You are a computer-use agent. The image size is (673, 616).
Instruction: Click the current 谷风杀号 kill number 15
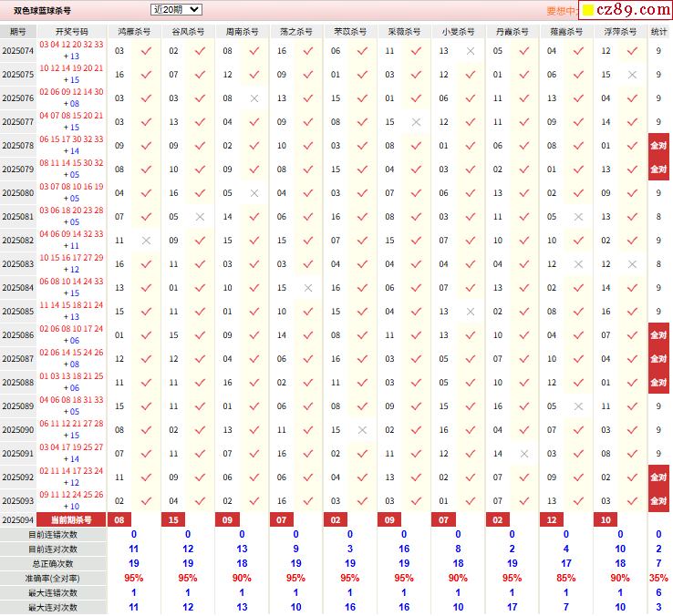[x=173, y=520]
